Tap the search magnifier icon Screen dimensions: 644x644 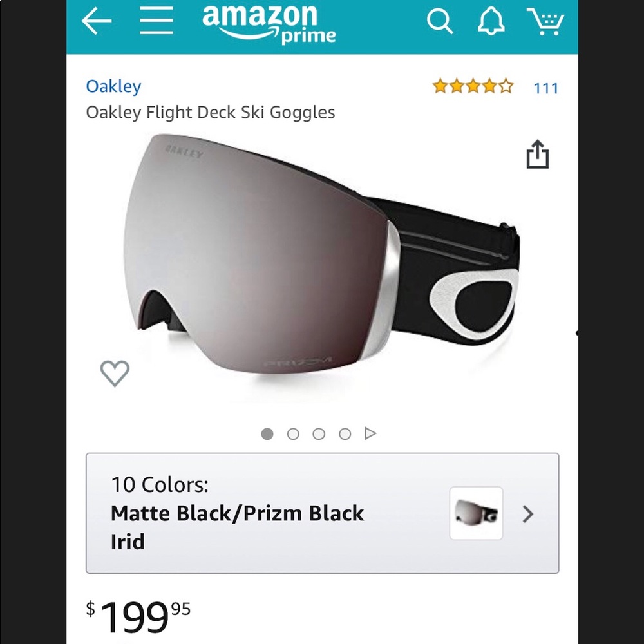coord(440,21)
